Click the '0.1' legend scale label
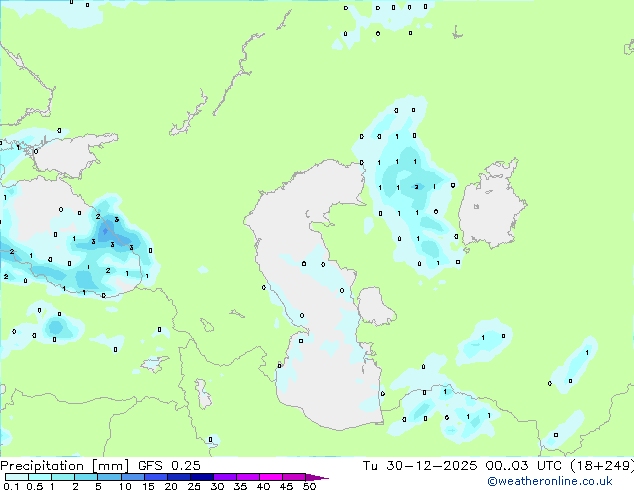Screen dimensions: 634x490 [x=11, y=486]
